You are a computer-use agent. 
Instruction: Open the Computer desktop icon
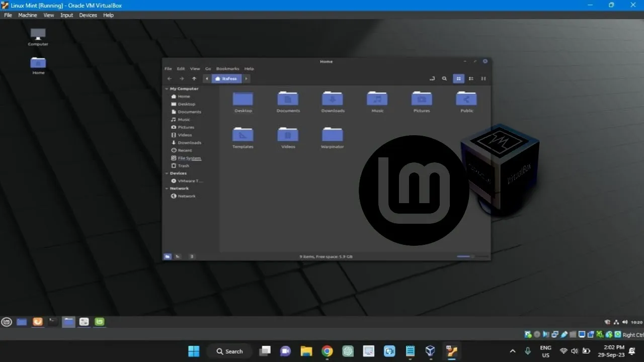pyautogui.click(x=38, y=37)
